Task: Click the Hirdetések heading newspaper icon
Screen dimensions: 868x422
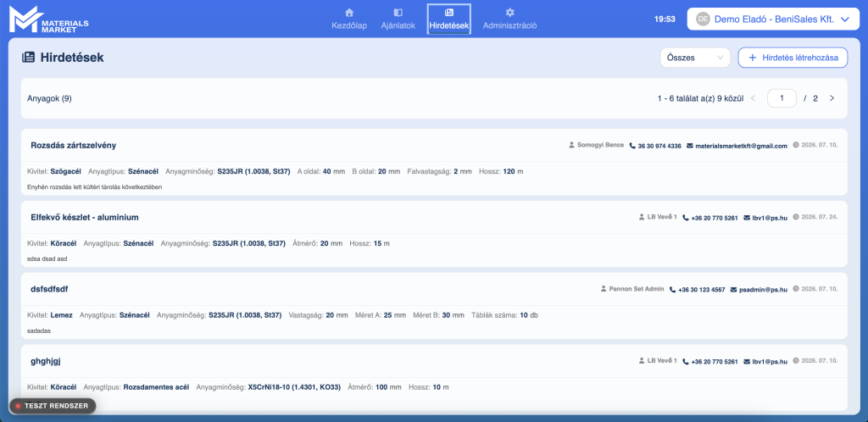Action: (28, 57)
